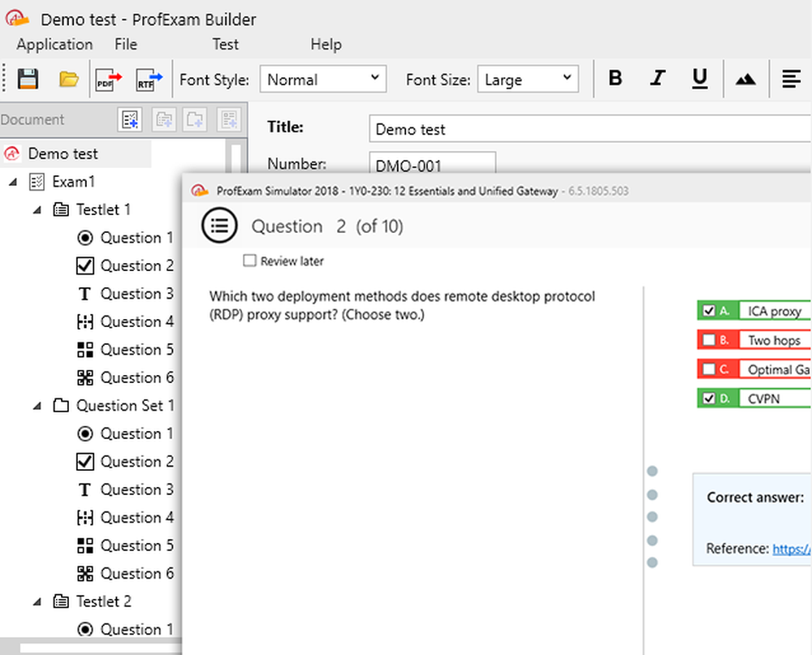Viewport: 812px width, 655px height.
Task: Uncheck answer A ICA proxy
Action: coord(708,311)
